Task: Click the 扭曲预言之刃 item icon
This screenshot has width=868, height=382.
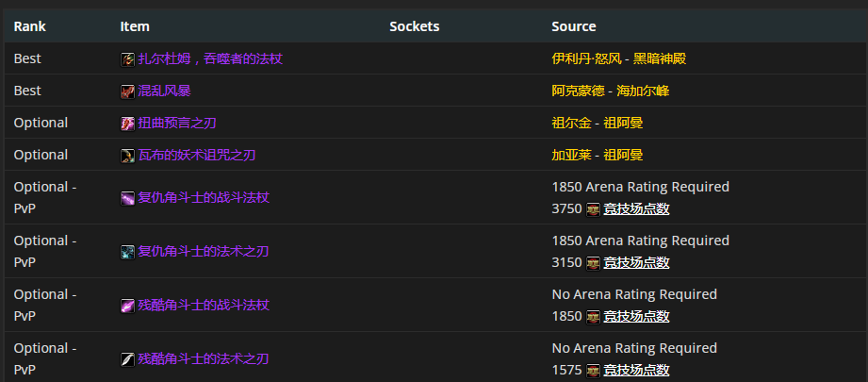Action: (127, 123)
